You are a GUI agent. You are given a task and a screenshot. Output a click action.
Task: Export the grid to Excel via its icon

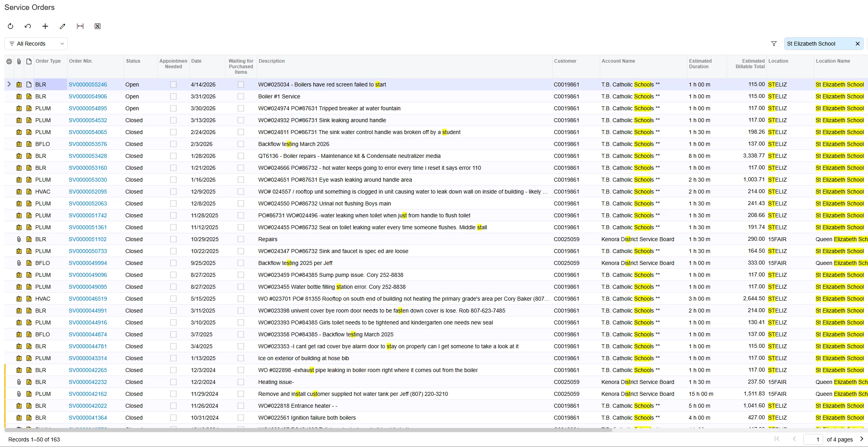pos(98,26)
